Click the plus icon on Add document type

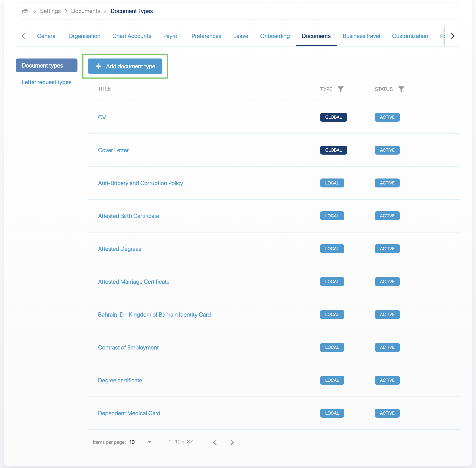tap(98, 66)
